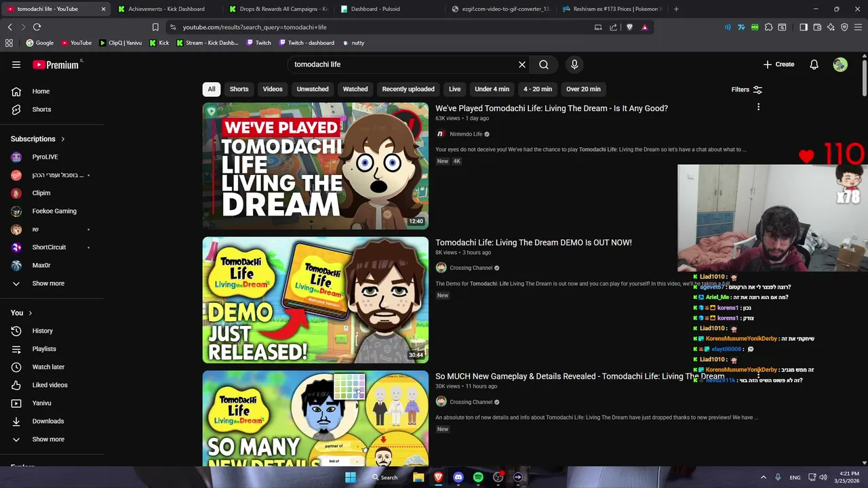The image size is (868, 488).
Task: Open Discord from the taskbar
Action: pyautogui.click(x=458, y=477)
